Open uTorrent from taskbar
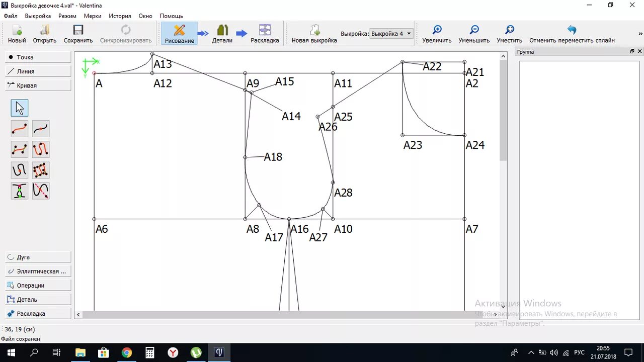 point(196,352)
